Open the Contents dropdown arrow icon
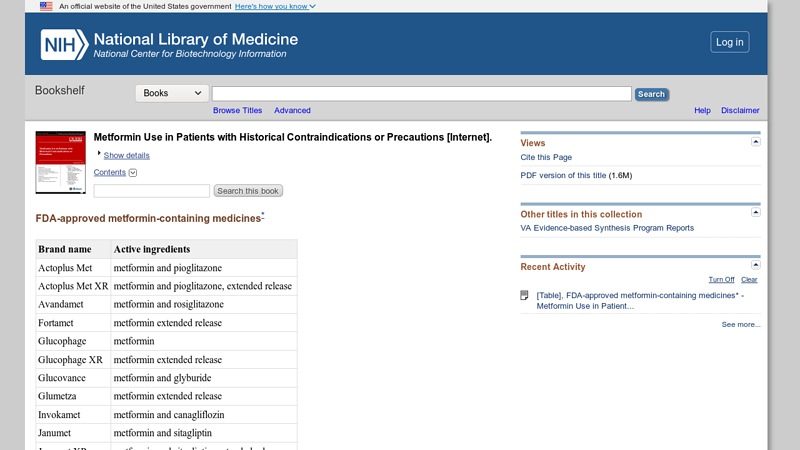The height and width of the screenshot is (450, 800). click(133, 172)
